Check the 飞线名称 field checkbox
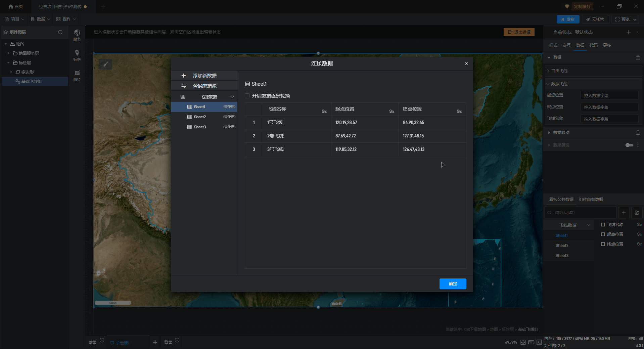 pos(603,225)
